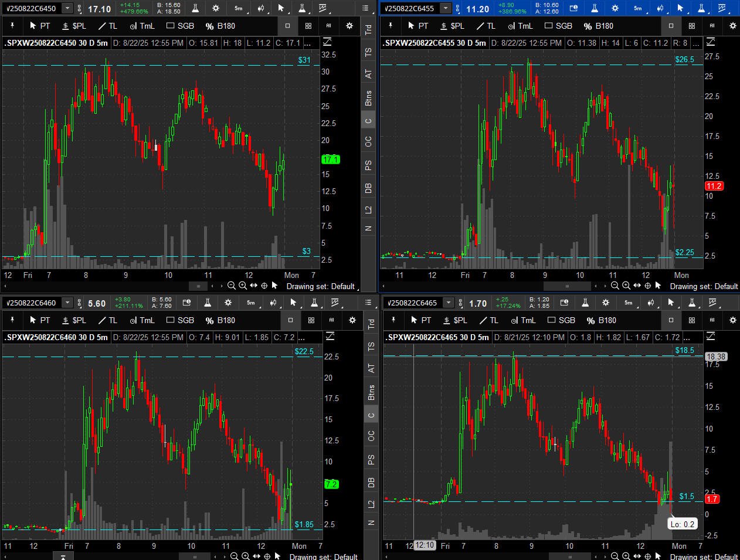740x560 pixels.
Task: Open 5m timeframe dropdown on 6465 chart
Action: pyautogui.click(x=629, y=303)
